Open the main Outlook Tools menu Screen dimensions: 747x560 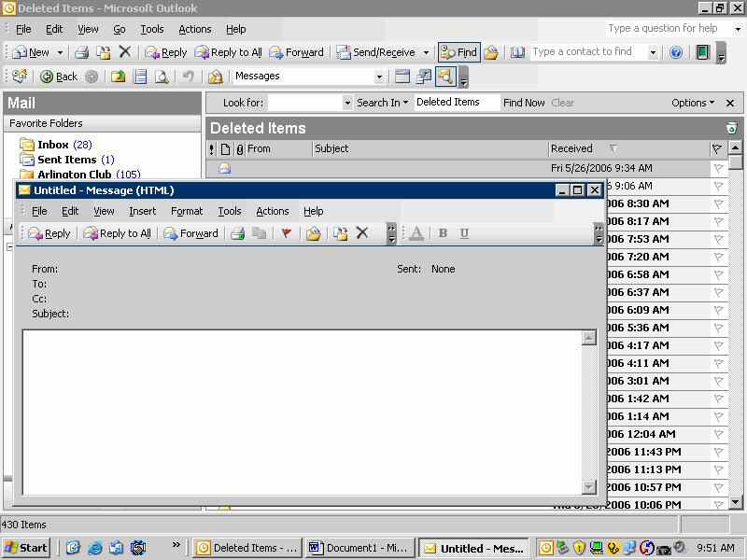[x=152, y=29]
